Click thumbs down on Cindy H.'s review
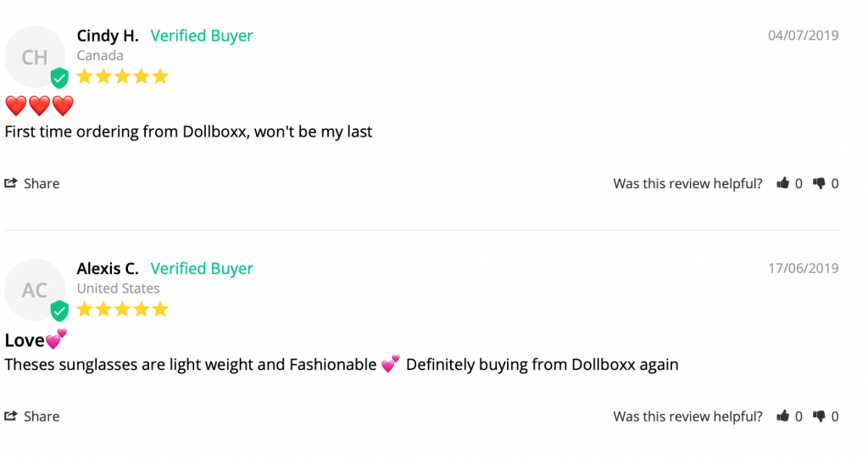The height and width of the screenshot is (458, 868). [819, 183]
